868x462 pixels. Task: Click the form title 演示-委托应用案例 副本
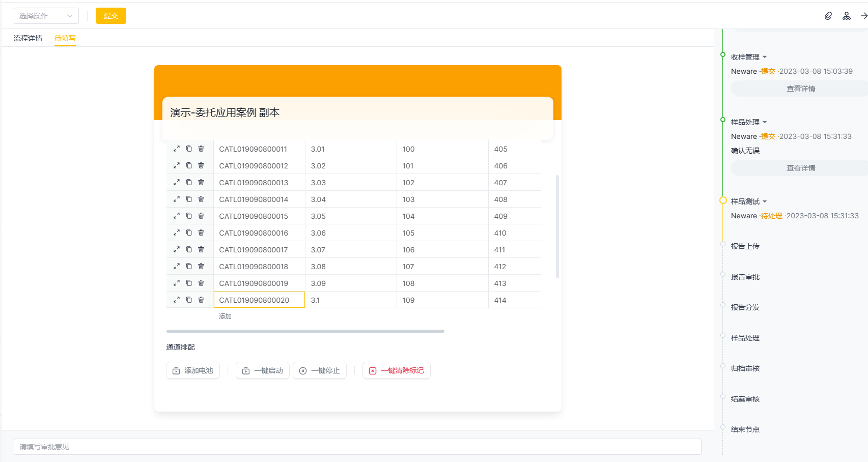click(225, 112)
